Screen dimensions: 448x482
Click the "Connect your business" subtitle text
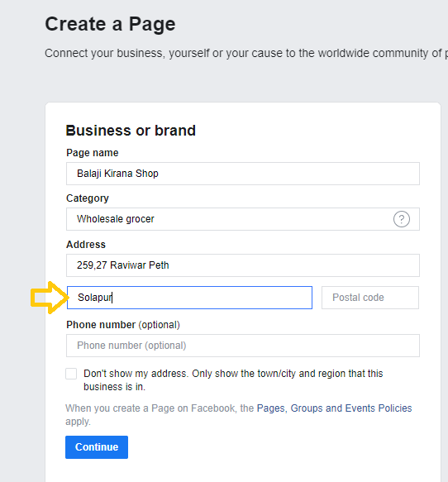tap(246, 53)
